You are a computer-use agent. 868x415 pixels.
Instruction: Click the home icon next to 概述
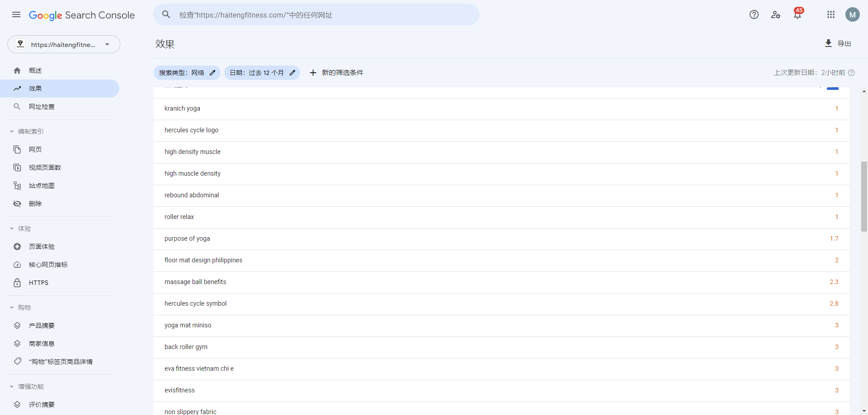tap(17, 70)
